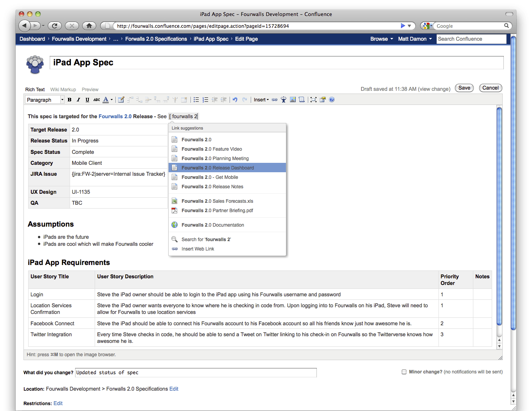This screenshot has width=532, height=411.
Task: Switch to the Wiki Markup tab
Action: click(x=63, y=90)
